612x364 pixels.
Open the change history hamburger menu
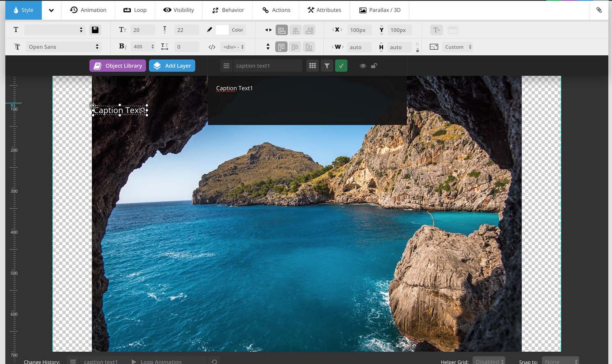pyautogui.click(x=73, y=362)
